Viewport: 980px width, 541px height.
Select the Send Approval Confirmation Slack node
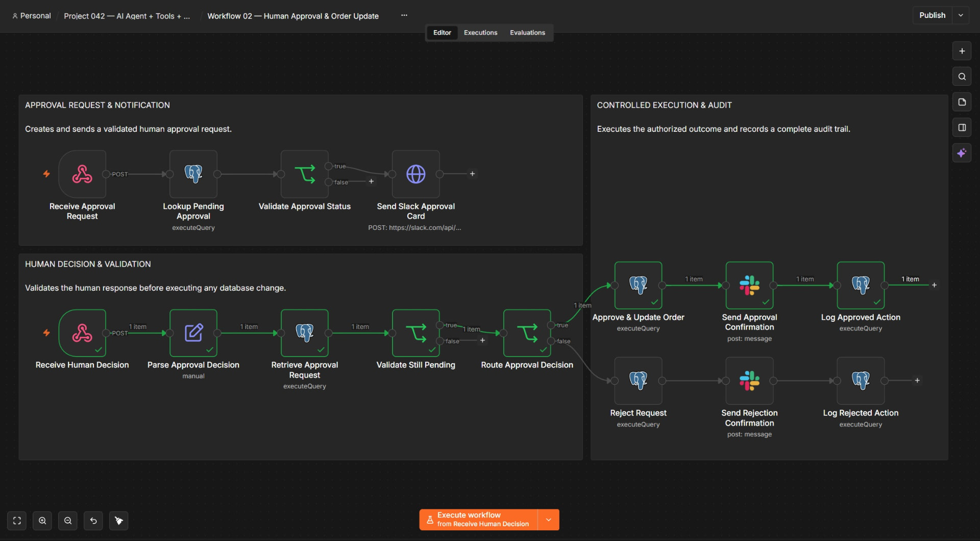point(750,285)
